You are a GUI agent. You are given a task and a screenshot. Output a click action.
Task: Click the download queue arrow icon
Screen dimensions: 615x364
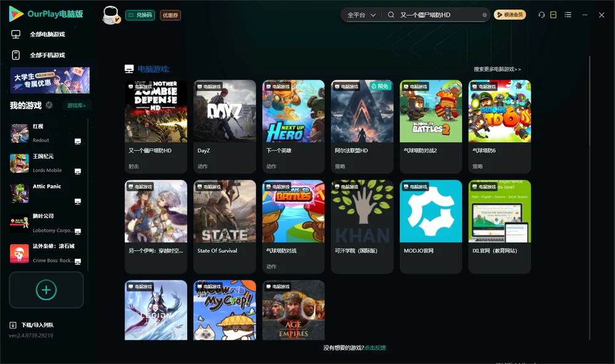[13, 325]
